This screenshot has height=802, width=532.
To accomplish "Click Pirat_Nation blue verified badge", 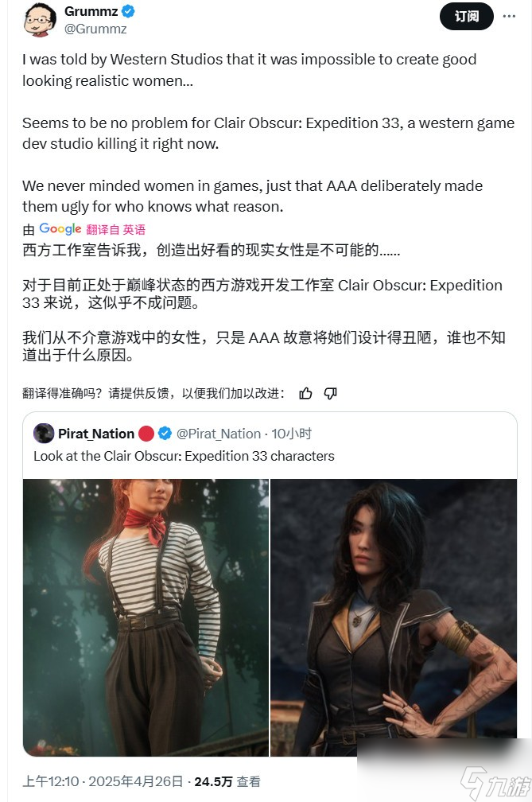I will [165, 433].
